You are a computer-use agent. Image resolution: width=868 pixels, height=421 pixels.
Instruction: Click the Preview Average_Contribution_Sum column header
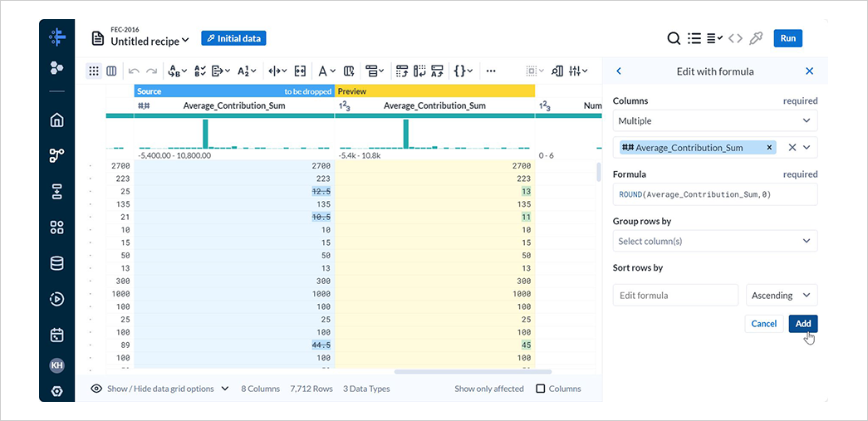434,105
